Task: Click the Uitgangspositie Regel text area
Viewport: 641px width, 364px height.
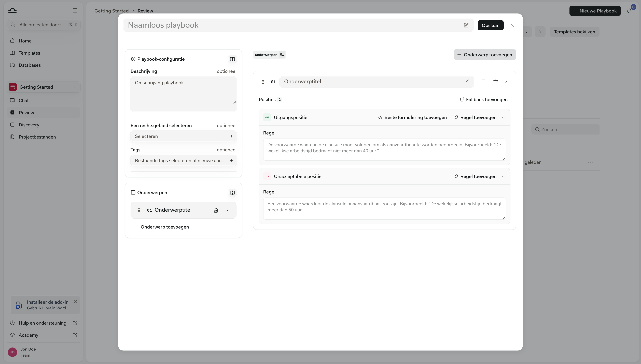Action: pyautogui.click(x=384, y=149)
